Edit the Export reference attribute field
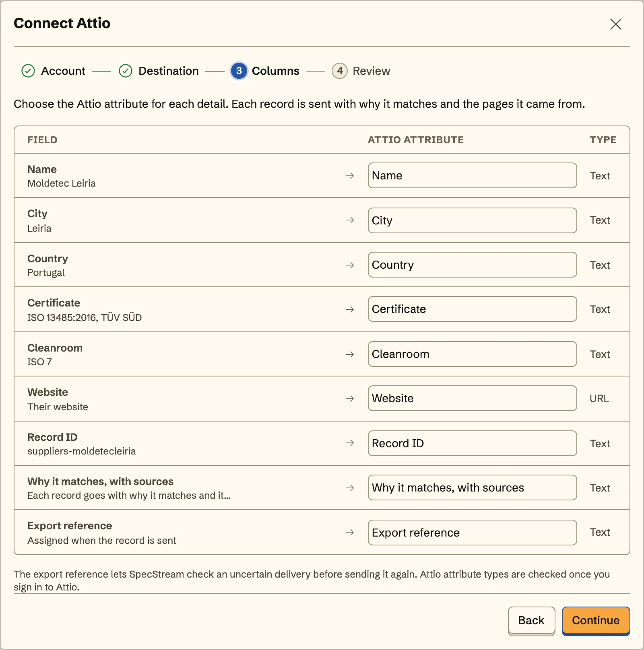The height and width of the screenshot is (650, 644). click(472, 533)
